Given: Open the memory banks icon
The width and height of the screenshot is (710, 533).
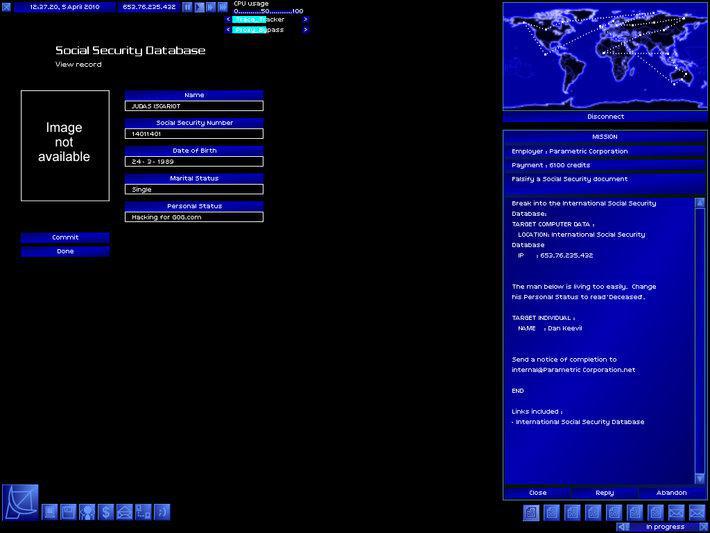Looking at the screenshot, I should (68, 512).
